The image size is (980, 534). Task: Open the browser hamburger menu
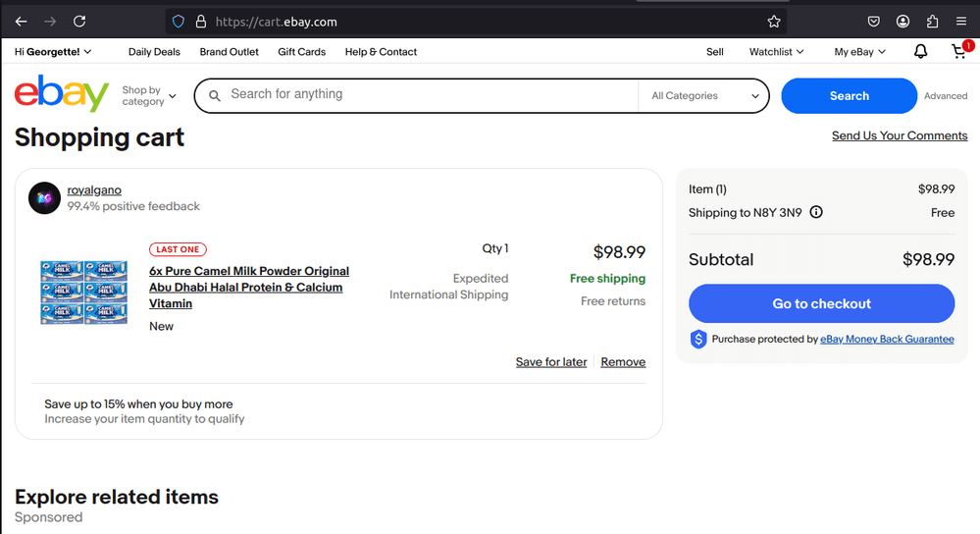[x=961, y=22]
